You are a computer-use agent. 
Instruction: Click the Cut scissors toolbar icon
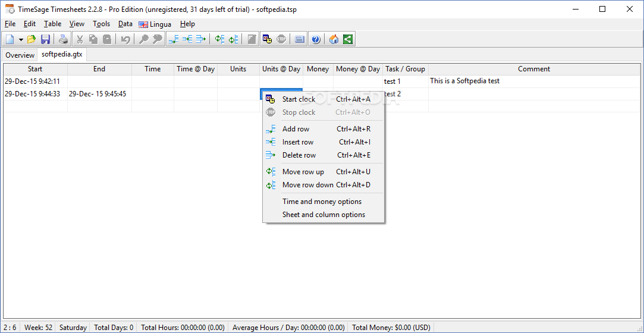coord(80,39)
